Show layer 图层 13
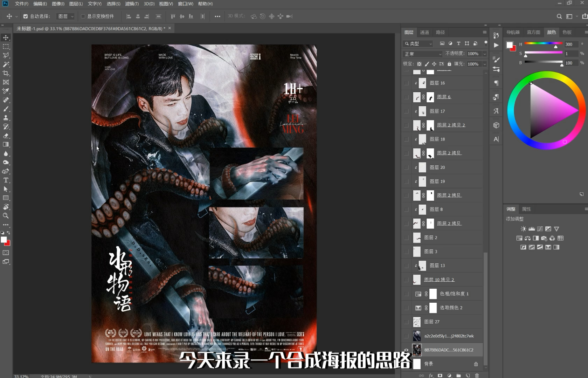 406,266
